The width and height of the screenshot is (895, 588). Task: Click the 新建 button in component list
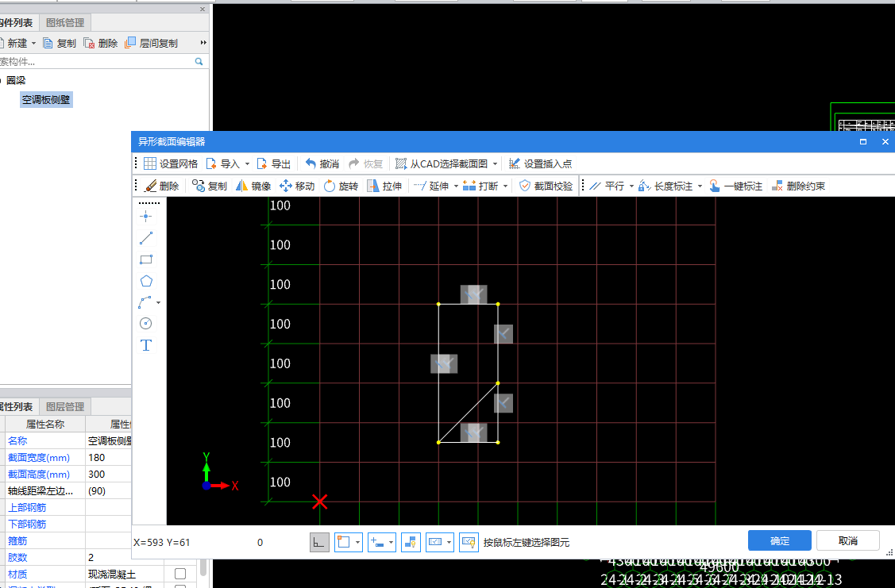pos(17,43)
